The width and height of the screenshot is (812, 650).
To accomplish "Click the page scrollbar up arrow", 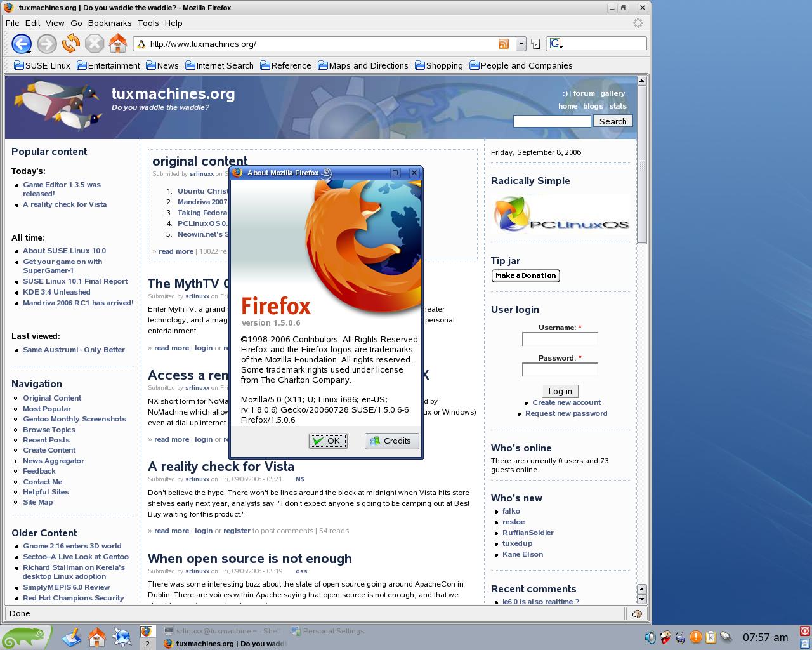I will tap(641, 81).
